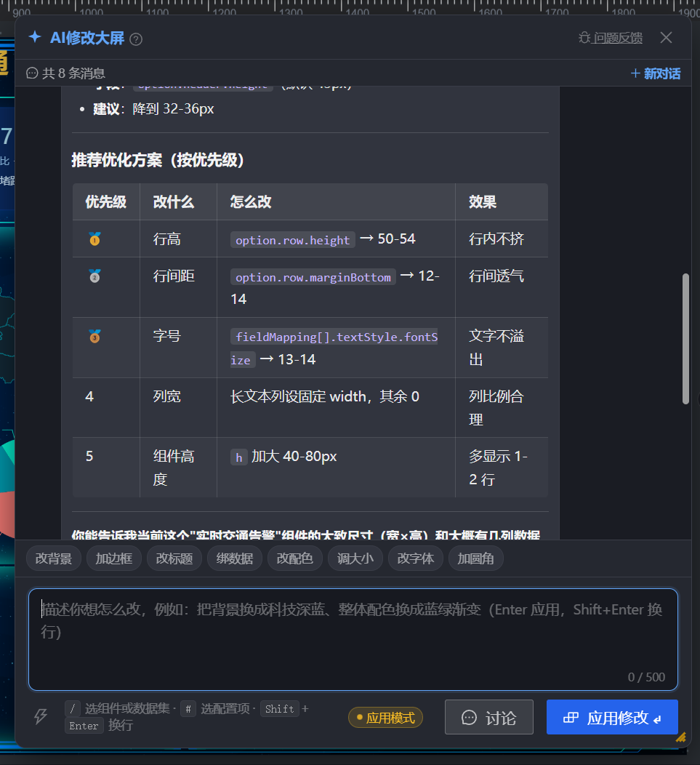Switch to 讨论 discussion mode

488,717
